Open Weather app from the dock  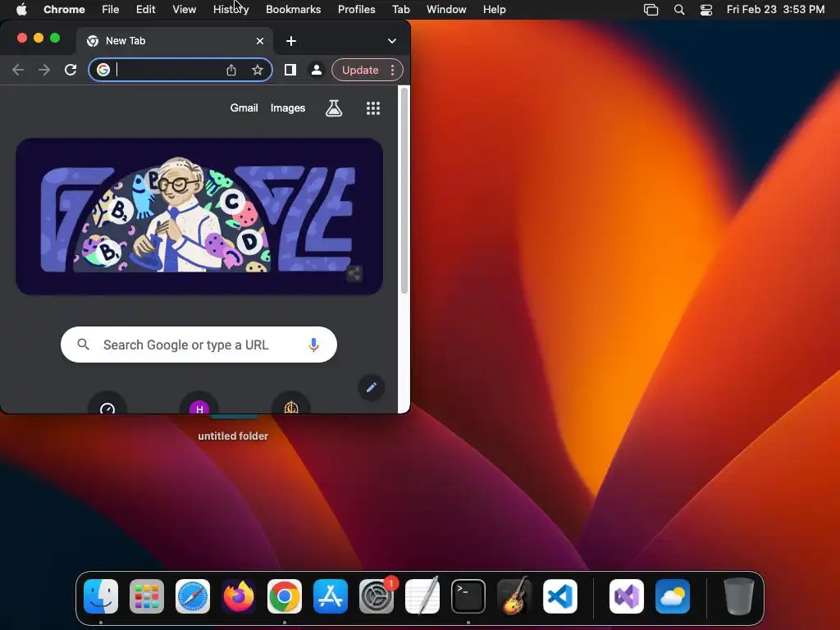673,596
